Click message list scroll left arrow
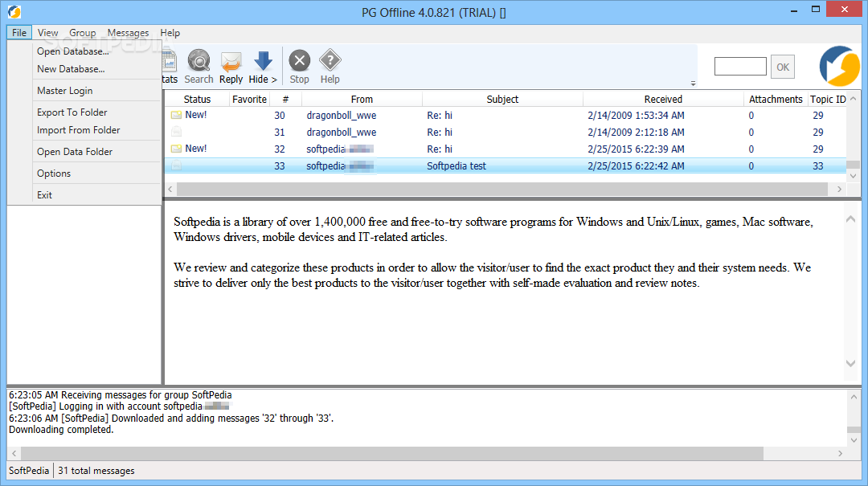This screenshot has height=486, width=868. coord(170,189)
